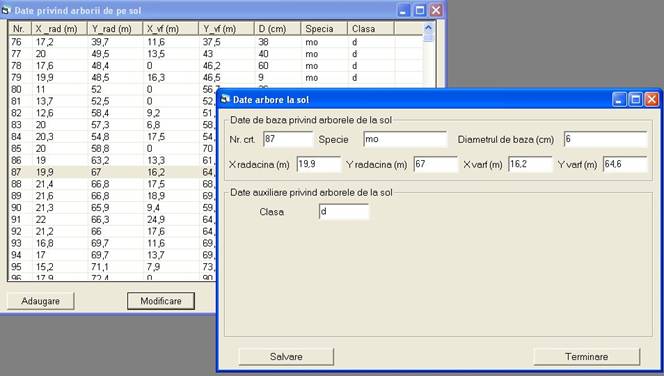Click the X_vf (m) column header

click(x=170, y=29)
